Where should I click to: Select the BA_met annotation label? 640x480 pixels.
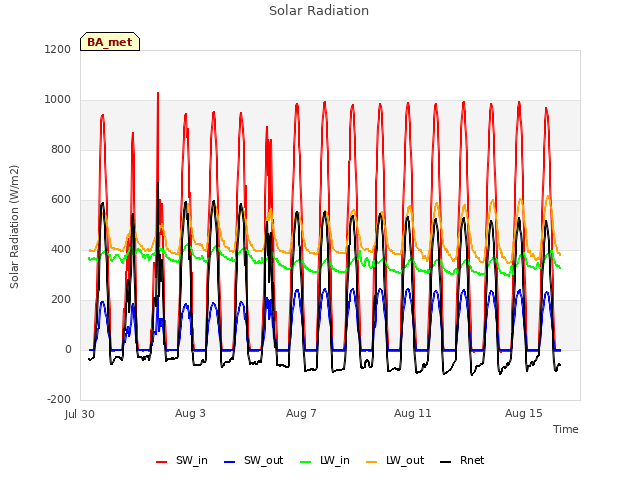(x=110, y=42)
